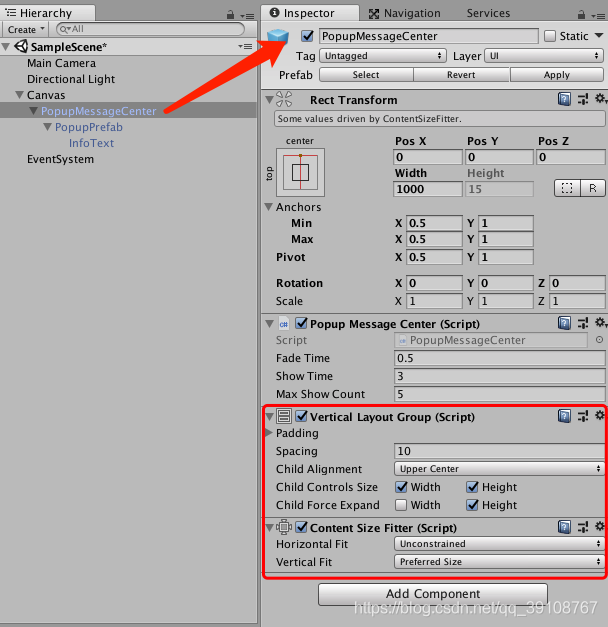608x627 pixels.
Task: Lock the Inspector panel
Action: 581,15
